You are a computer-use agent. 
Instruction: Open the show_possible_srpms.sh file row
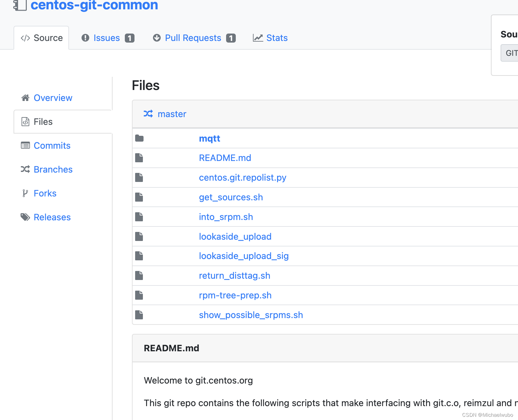[251, 315]
